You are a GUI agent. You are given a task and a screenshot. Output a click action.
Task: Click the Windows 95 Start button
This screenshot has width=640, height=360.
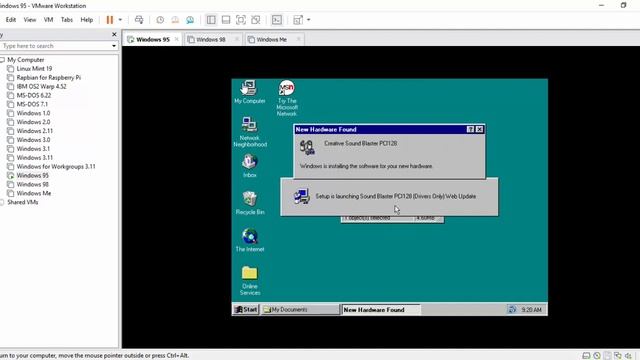pos(246,310)
